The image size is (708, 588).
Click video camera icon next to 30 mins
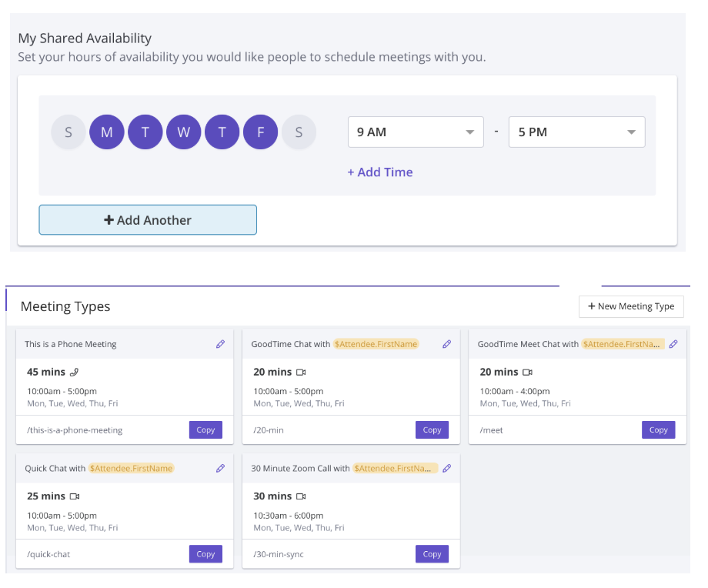coord(301,496)
